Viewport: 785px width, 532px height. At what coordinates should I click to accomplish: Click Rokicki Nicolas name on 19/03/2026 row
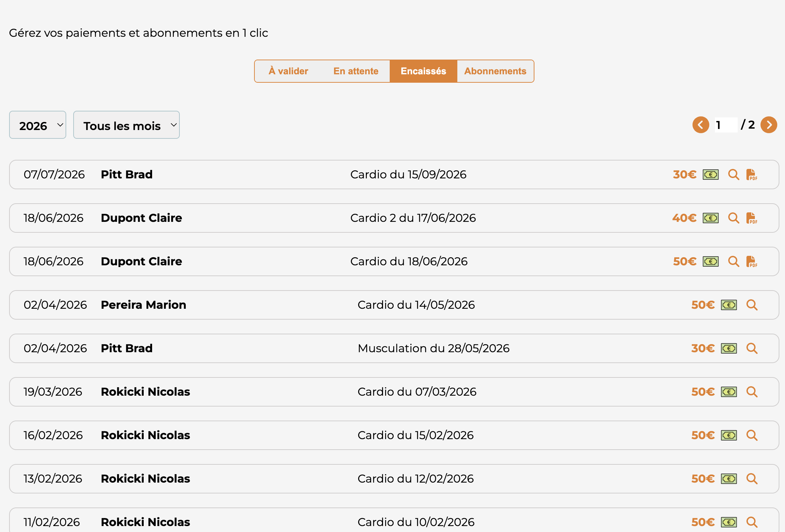click(x=145, y=392)
